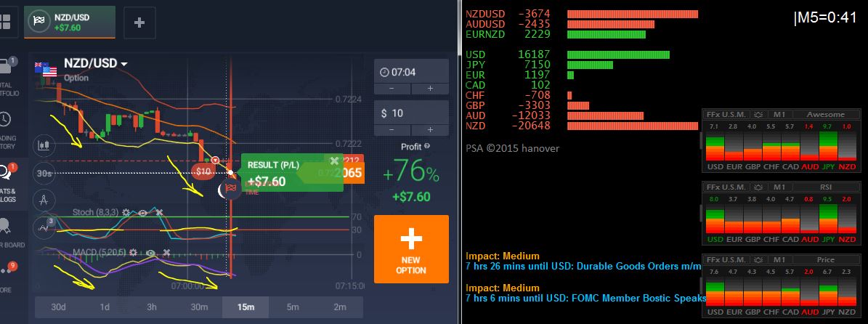
Task: Open Stoch (8,3,3) settings gear
Action: tap(126, 213)
